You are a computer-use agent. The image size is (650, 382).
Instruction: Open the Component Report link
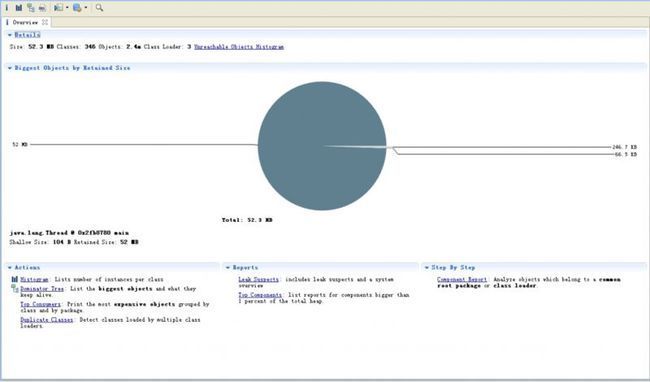pos(462,279)
